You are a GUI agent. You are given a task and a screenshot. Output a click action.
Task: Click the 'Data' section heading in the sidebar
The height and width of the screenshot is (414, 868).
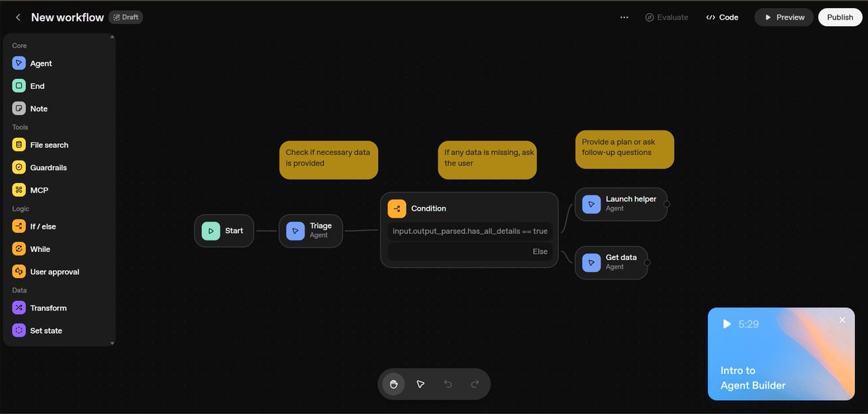click(x=20, y=290)
